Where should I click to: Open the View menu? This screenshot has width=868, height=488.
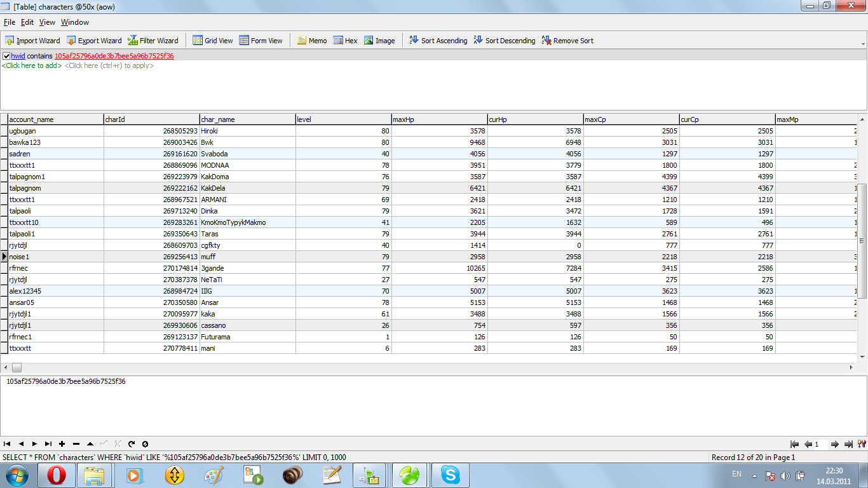point(48,22)
